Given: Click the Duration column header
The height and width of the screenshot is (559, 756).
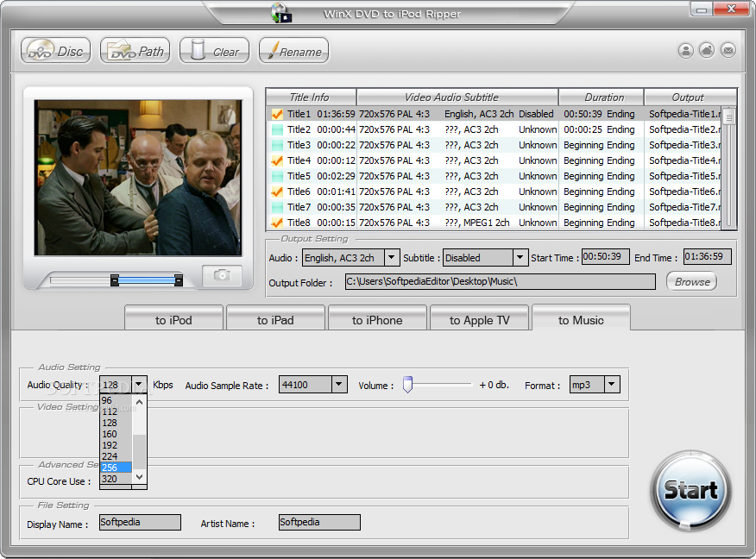Looking at the screenshot, I should click(x=602, y=97).
